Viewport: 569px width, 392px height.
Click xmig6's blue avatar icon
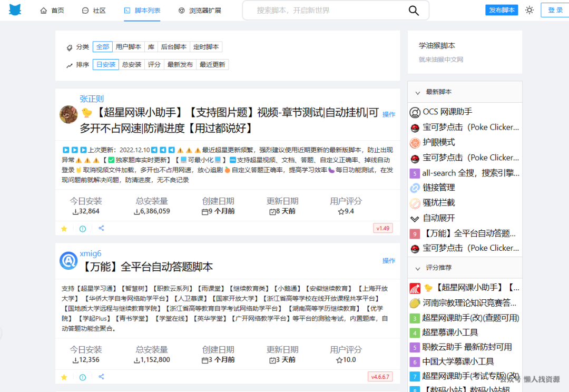click(x=68, y=261)
